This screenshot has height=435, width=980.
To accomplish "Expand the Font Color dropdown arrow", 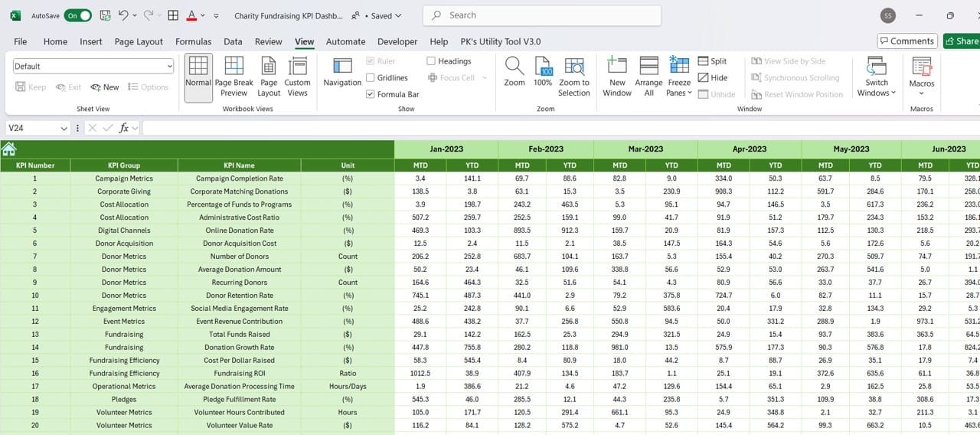I will coord(201,15).
